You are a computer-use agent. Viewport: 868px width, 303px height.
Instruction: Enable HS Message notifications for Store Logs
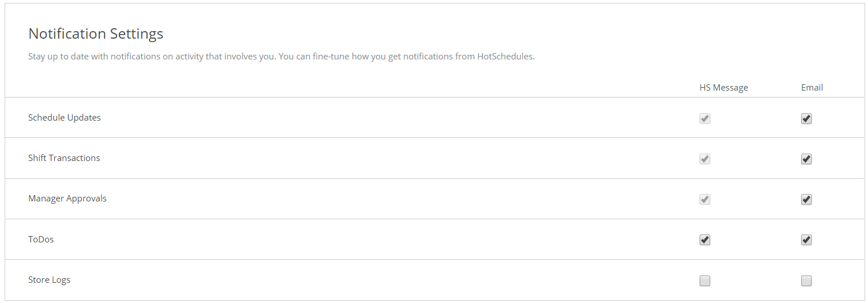click(705, 281)
